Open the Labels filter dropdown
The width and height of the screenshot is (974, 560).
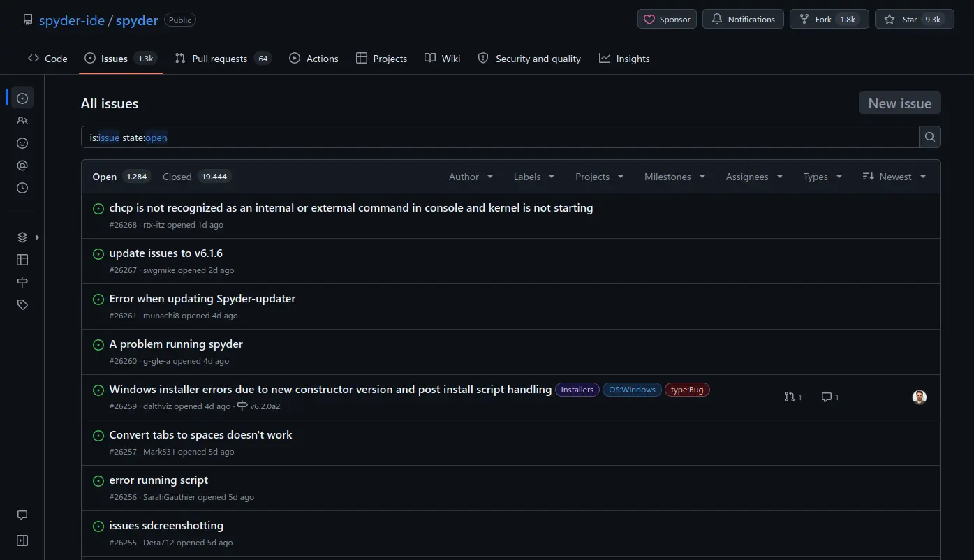[x=534, y=177]
